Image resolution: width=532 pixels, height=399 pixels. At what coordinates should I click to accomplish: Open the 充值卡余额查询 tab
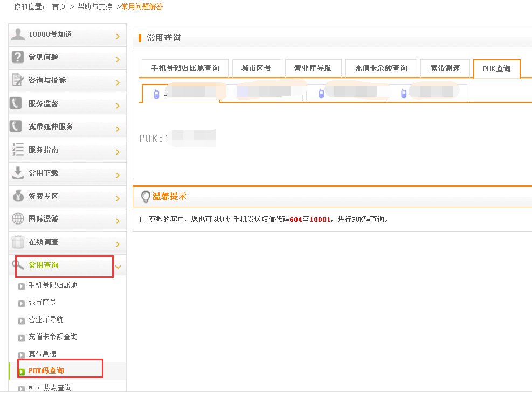pos(381,68)
